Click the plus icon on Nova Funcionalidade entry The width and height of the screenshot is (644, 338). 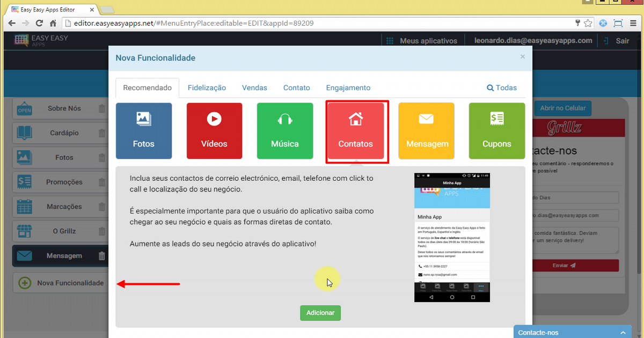coord(25,283)
